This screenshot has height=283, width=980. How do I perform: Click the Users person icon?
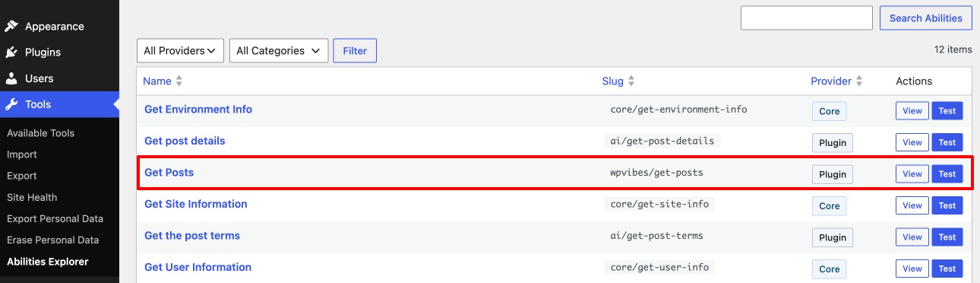click(x=11, y=78)
